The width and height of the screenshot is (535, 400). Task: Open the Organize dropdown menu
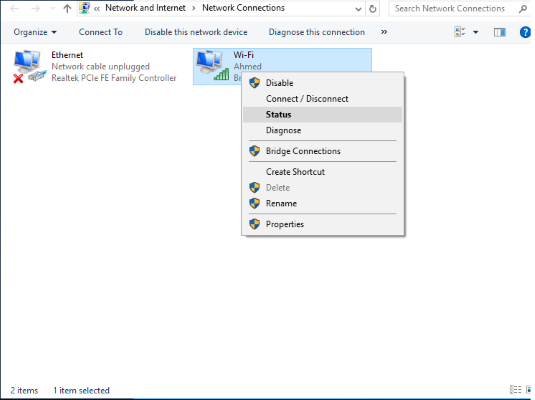(35, 32)
